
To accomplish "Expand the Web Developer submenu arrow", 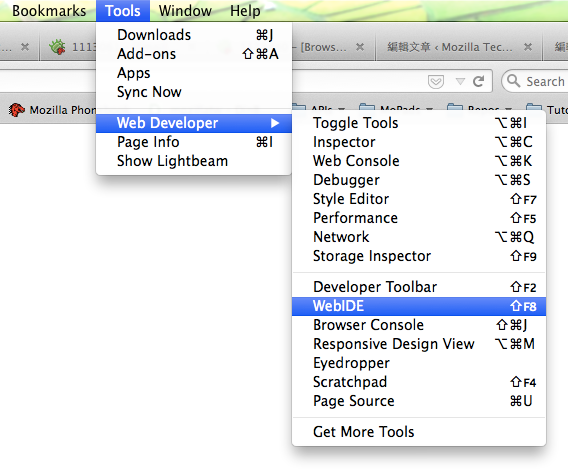I will pos(275,123).
